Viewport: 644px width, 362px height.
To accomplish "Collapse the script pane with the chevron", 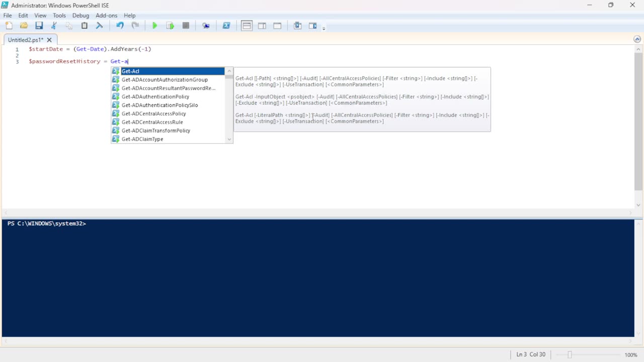I will point(637,39).
